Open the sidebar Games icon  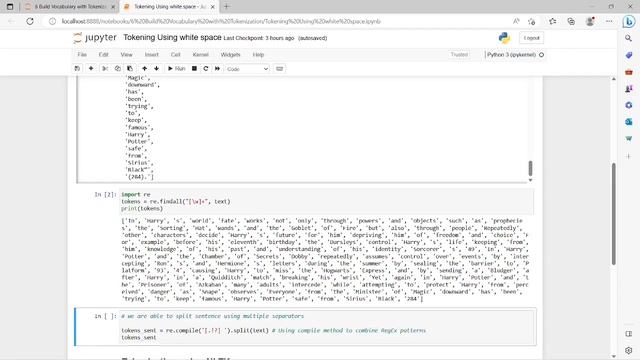pyautogui.click(x=629, y=89)
